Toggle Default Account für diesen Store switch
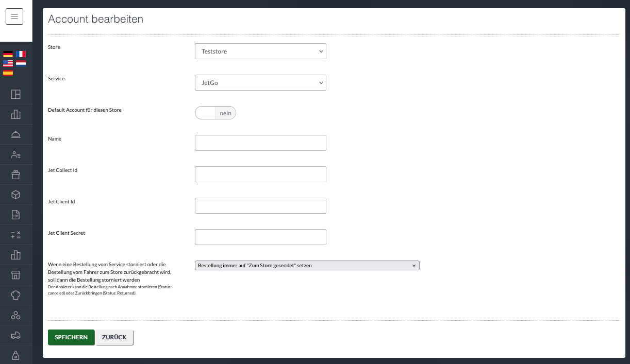 pos(215,113)
